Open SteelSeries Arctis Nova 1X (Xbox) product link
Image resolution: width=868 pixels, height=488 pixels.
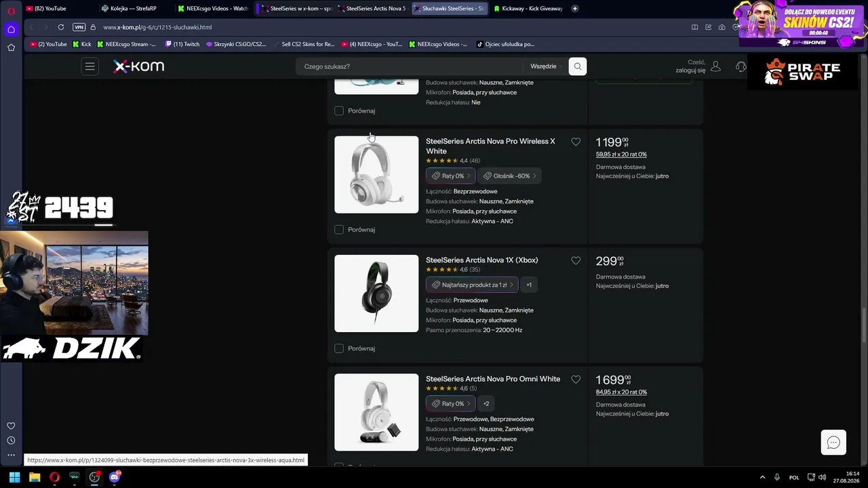pyautogui.click(x=481, y=260)
